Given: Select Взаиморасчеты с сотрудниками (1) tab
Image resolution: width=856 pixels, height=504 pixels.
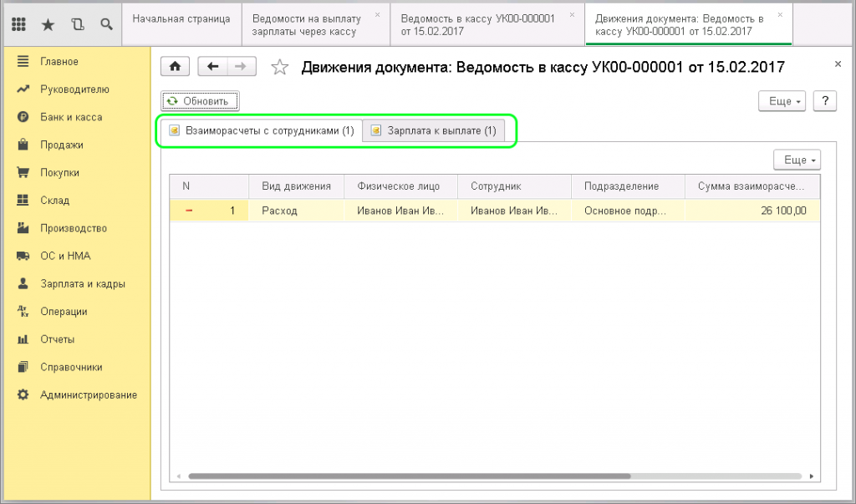Looking at the screenshot, I should click(262, 131).
